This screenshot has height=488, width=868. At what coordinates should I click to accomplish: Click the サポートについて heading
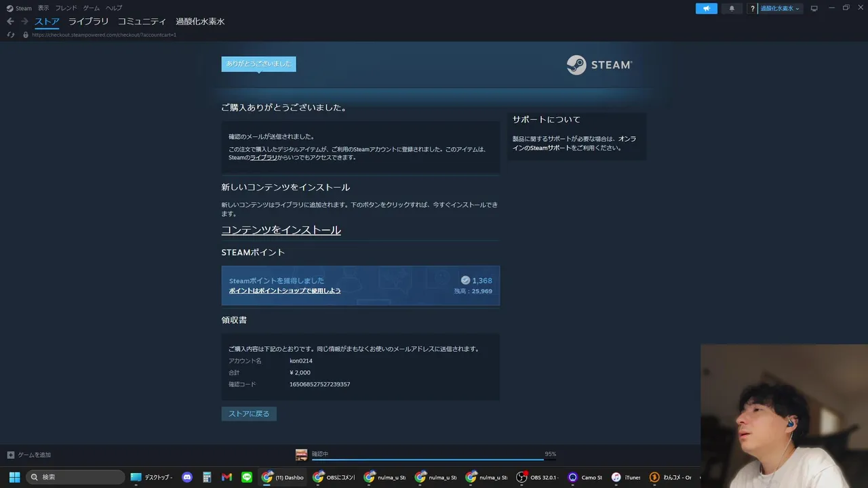pos(547,119)
